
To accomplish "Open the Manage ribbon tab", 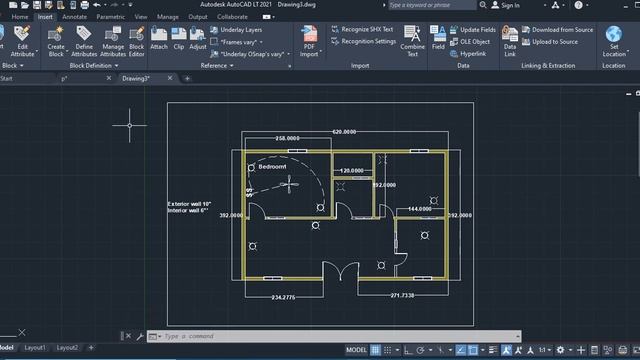I will (168, 17).
